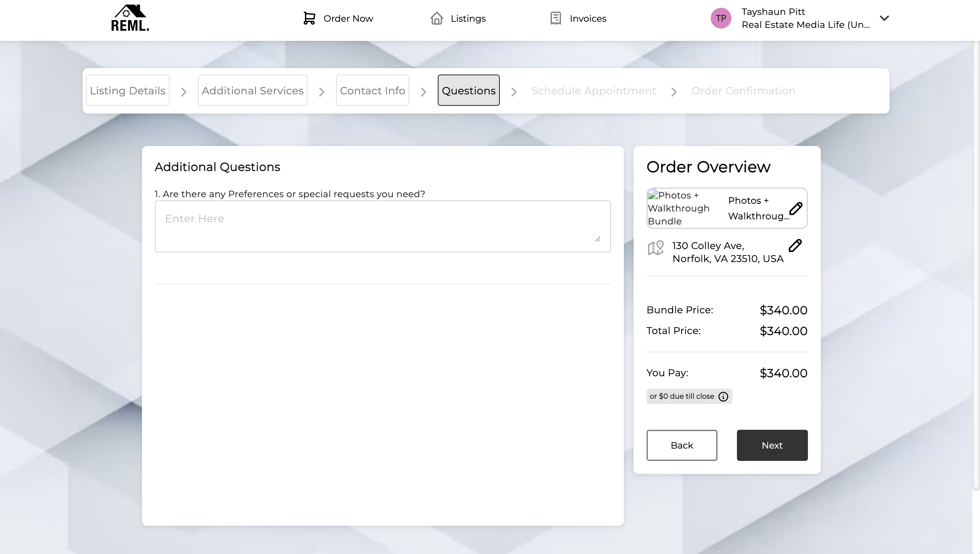The width and height of the screenshot is (980, 554).
Task: Click the TP user avatar
Action: click(x=720, y=18)
